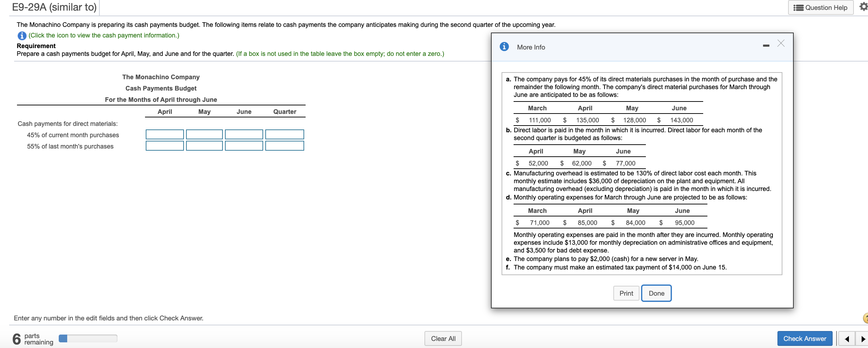
Task: Click the April box for 45% current month purchases
Action: 164,134
